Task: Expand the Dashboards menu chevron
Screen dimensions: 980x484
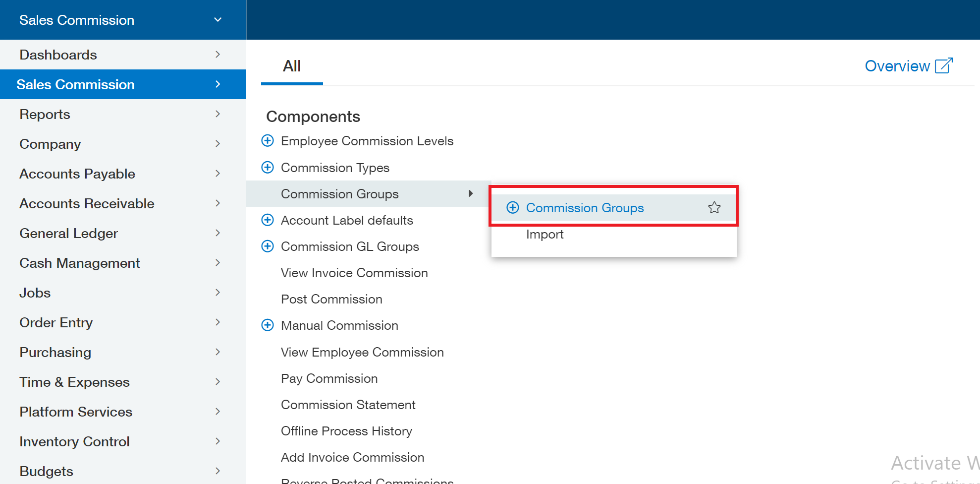Action: point(218,55)
